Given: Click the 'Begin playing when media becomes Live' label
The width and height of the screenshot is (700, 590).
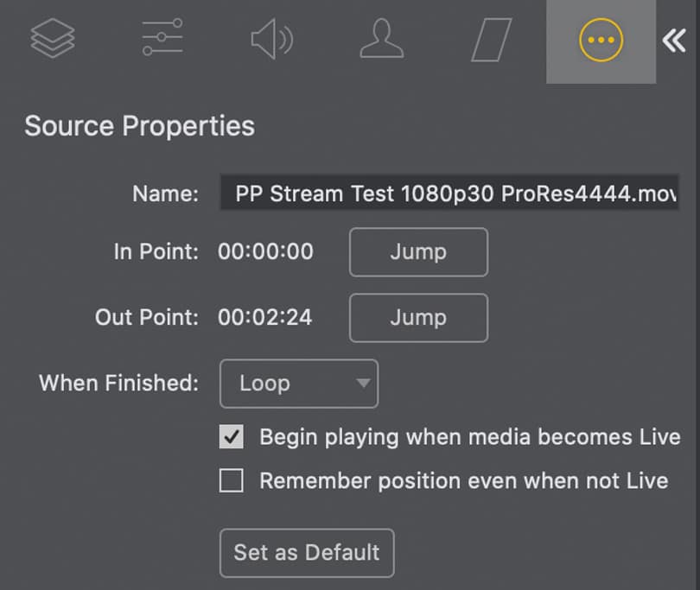Looking at the screenshot, I should (x=469, y=437).
